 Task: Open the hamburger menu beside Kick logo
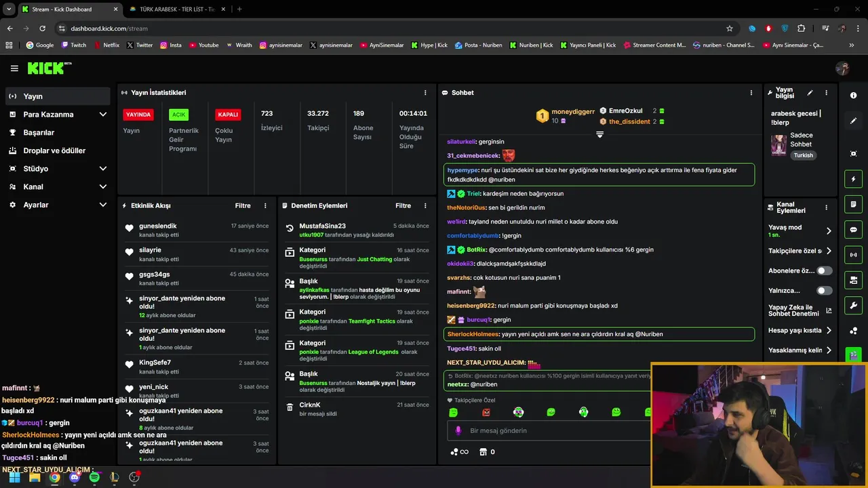pos(14,68)
